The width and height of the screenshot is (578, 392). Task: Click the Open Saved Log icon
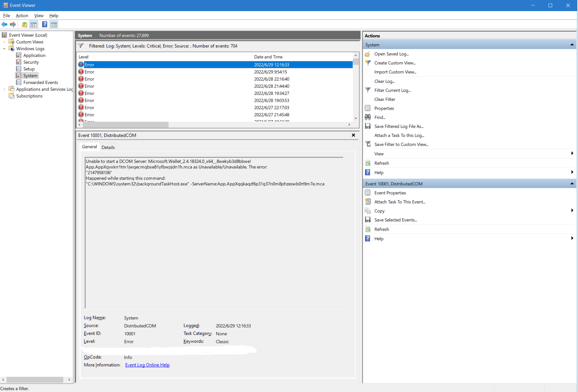[x=368, y=54]
